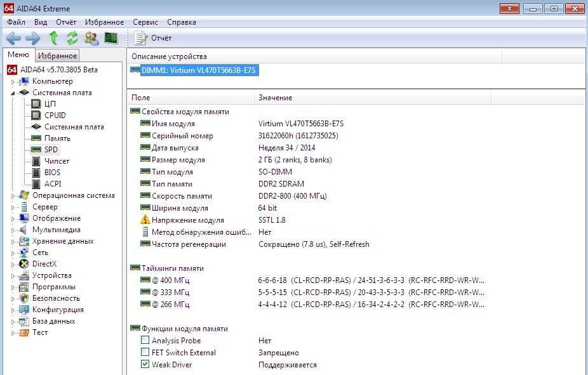Refresh the page with green circular arrows
Screen dimensions: 588x375
(x=72, y=38)
